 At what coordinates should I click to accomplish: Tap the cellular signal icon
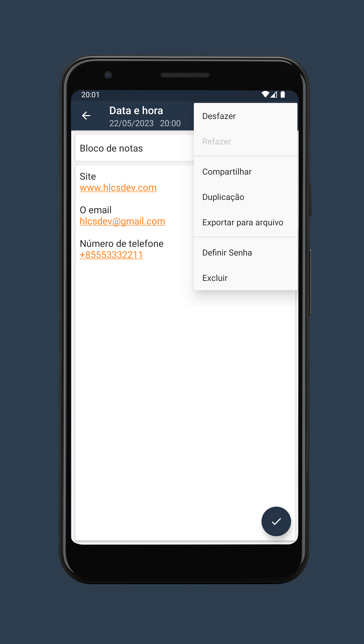pos(274,94)
